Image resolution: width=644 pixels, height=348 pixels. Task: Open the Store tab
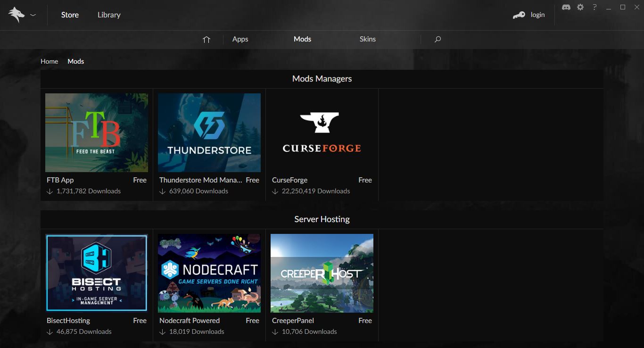point(70,15)
